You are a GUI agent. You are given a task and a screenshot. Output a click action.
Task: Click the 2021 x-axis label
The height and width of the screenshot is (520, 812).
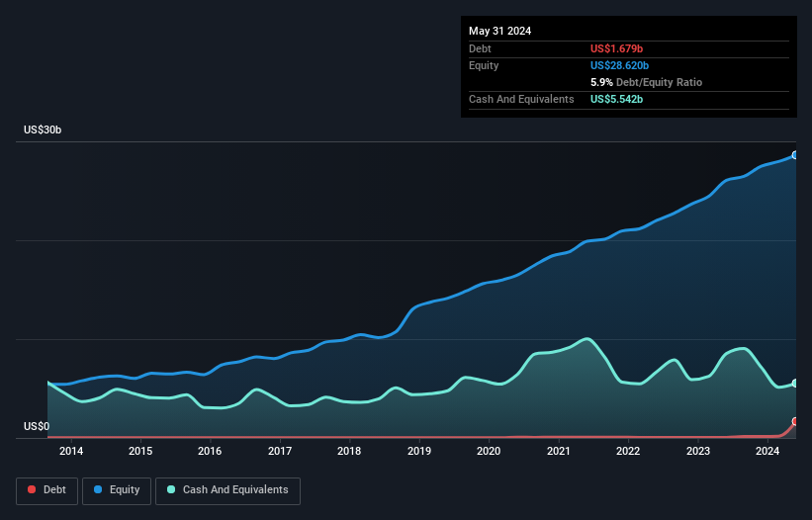(x=558, y=451)
